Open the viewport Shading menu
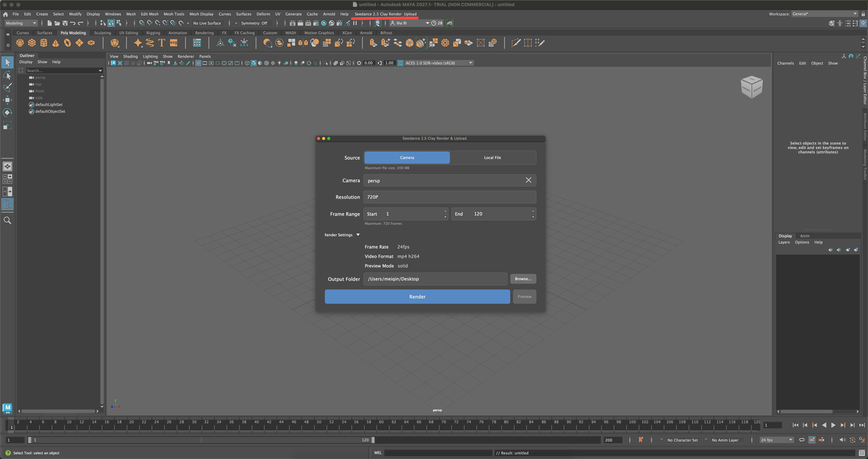The image size is (868, 459). 130,56
